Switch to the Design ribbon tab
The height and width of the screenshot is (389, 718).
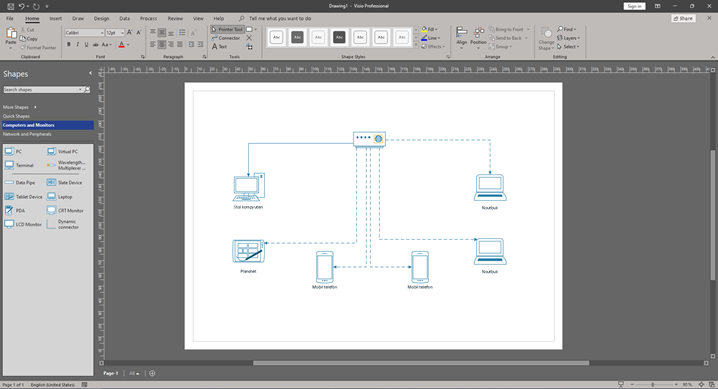pyautogui.click(x=101, y=19)
